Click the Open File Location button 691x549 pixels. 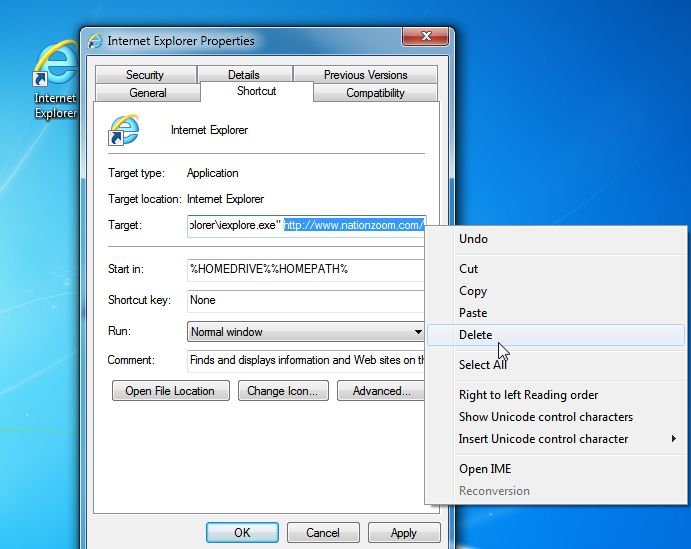point(171,391)
